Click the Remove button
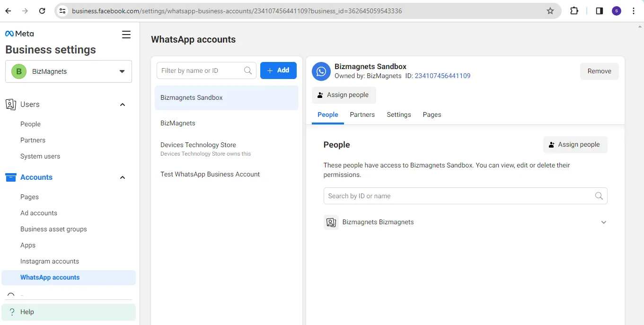The image size is (644, 325). (x=600, y=71)
